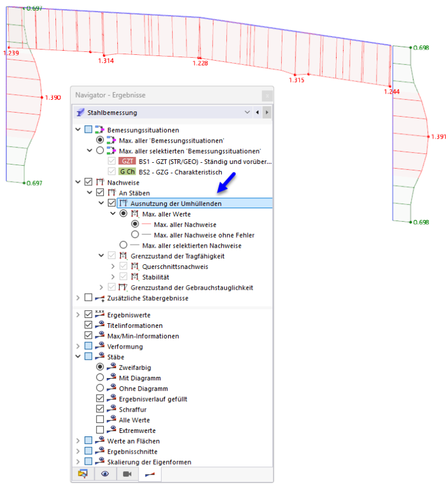This screenshot has height=486, width=448.
Task: Select the Zweifarbig radio option
Action: coord(100,367)
